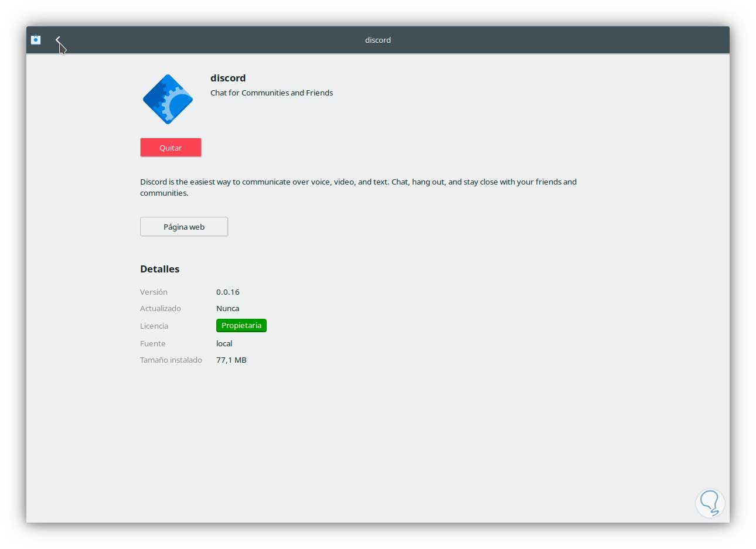This screenshot has height=549, width=756.
Task: Click the Fuente label
Action: [x=153, y=343]
